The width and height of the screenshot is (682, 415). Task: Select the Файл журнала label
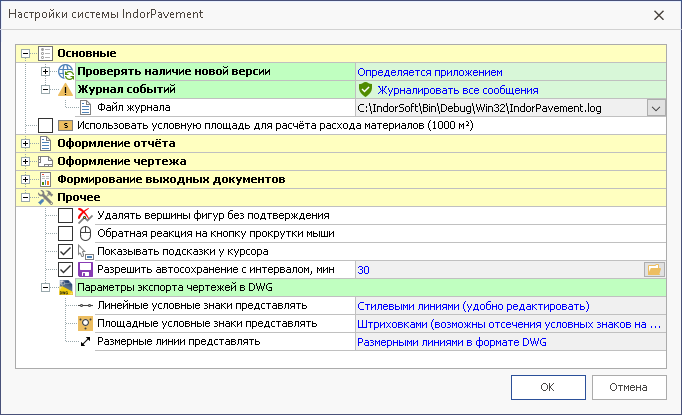pyautogui.click(x=134, y=107)
